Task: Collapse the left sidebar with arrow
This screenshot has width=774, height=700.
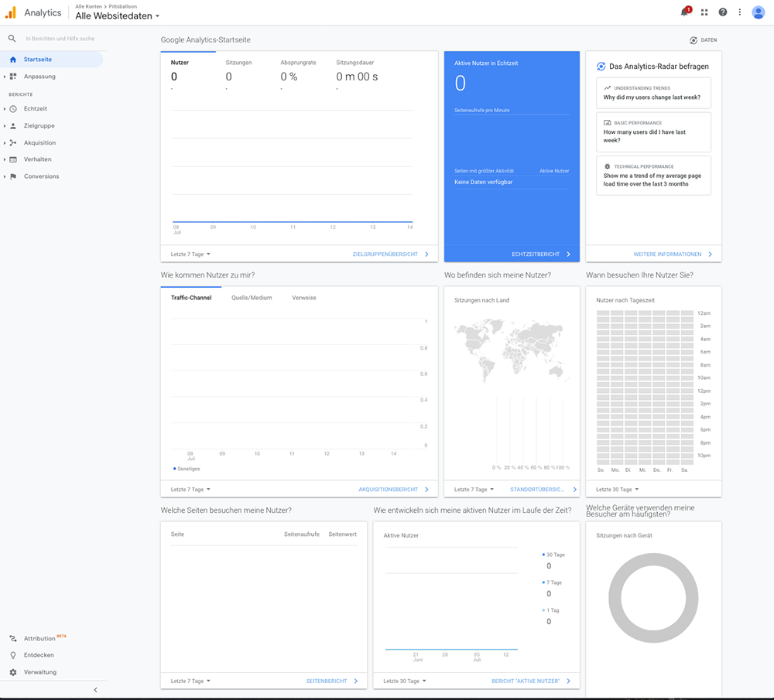Action: click(x=95, y=690)
